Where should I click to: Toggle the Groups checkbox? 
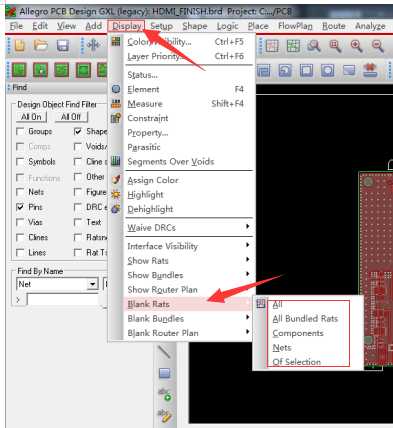[x=20, y=131]
